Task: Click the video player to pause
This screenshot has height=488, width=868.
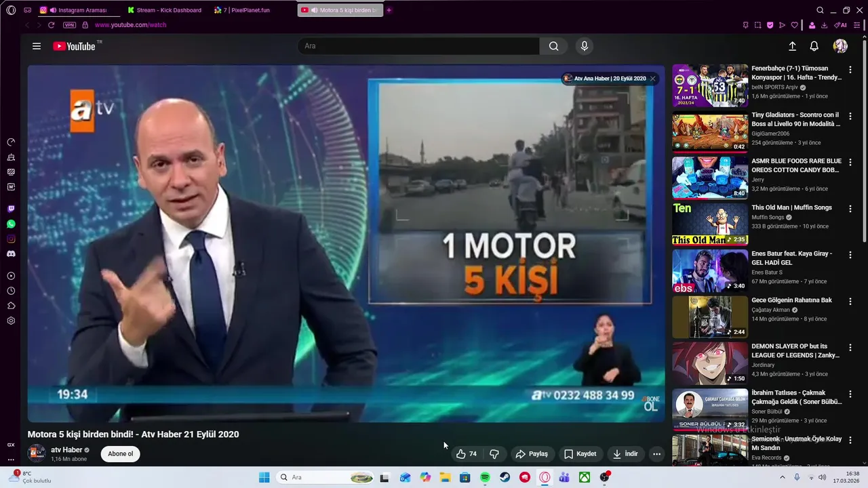Action: [x=346, y=244]
